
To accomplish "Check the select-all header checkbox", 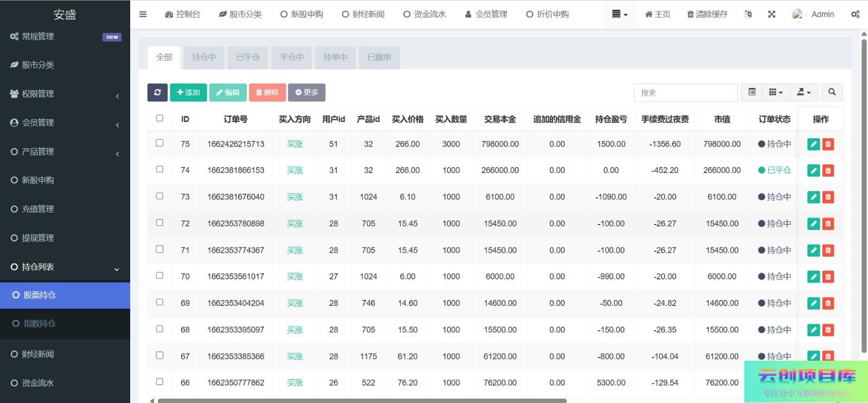I will pos(159,118).
